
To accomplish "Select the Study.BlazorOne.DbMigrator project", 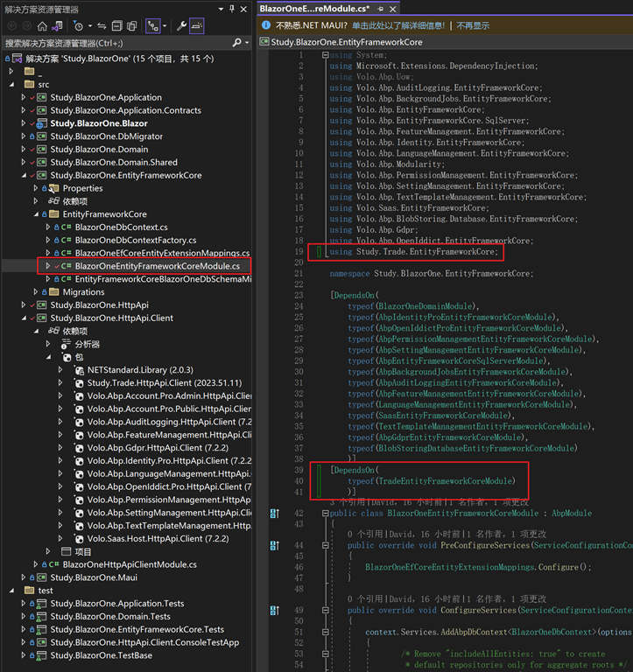I will (106, 136).
